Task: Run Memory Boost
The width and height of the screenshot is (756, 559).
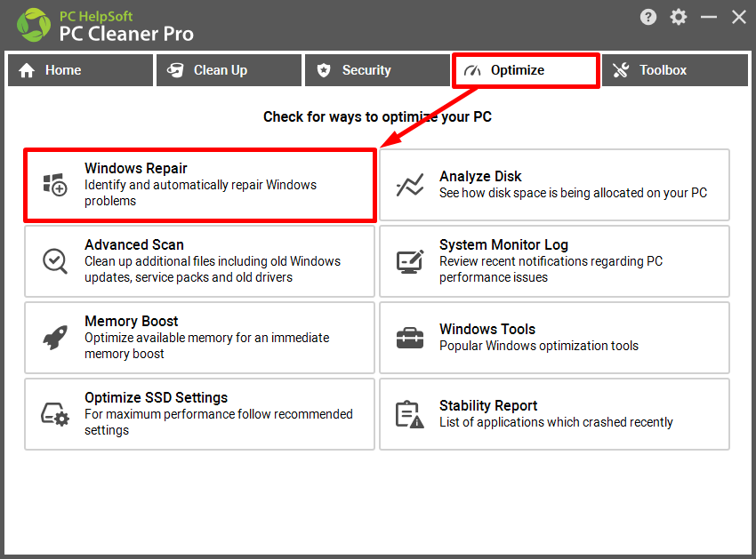Action: point(199,338)
